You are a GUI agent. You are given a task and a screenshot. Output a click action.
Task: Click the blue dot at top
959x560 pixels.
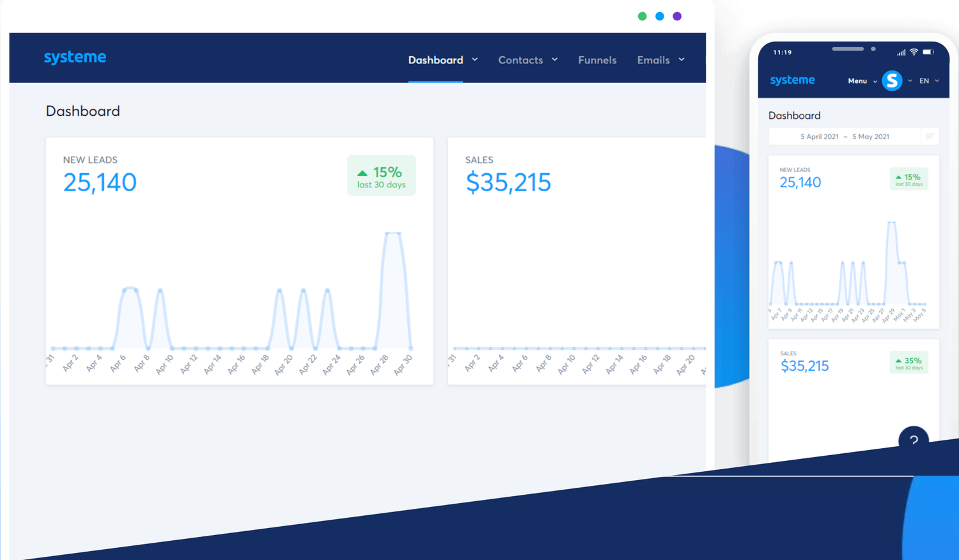660,16
